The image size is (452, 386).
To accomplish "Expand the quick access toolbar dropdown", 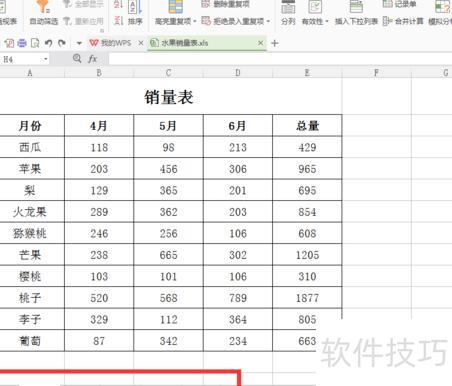I will [x=79, y=43].
